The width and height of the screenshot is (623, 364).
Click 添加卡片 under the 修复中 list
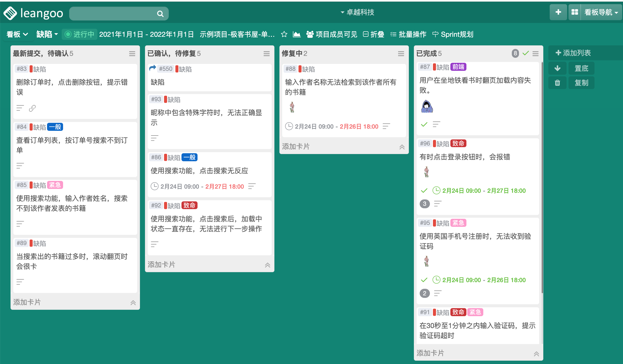[x=296, y=146]
